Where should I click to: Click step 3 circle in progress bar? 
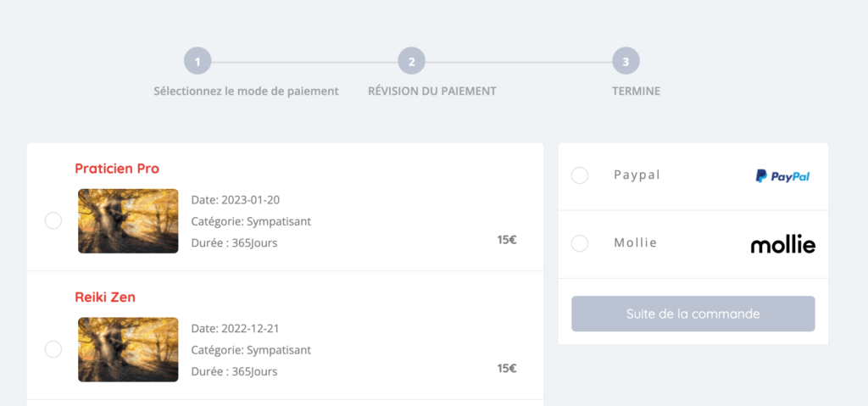pos(626,61)
